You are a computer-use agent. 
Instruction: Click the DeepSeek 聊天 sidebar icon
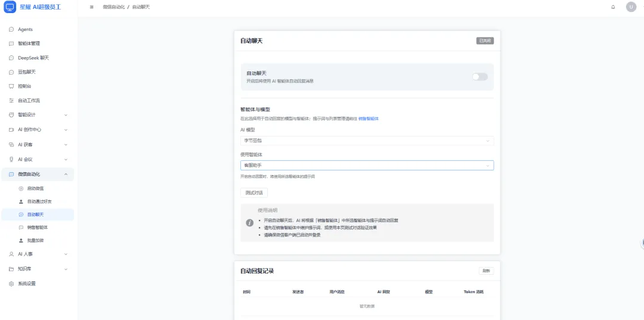tap(11, 58)
